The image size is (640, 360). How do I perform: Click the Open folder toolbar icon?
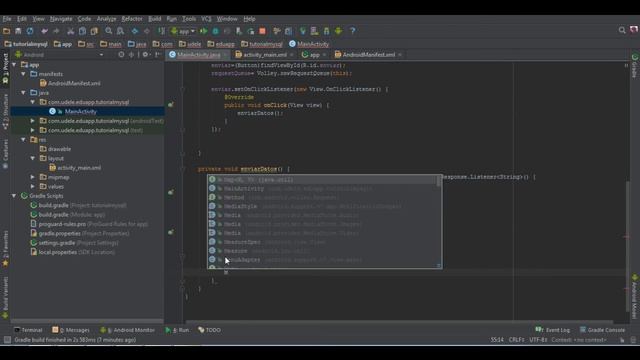6,31
